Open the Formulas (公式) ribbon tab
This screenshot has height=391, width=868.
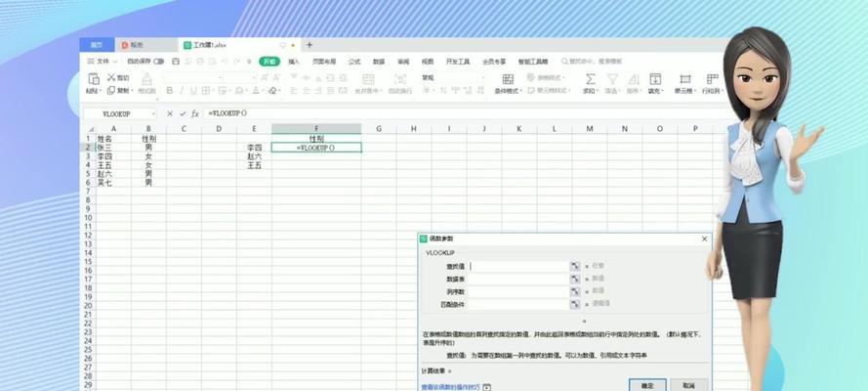click(354, 62)
